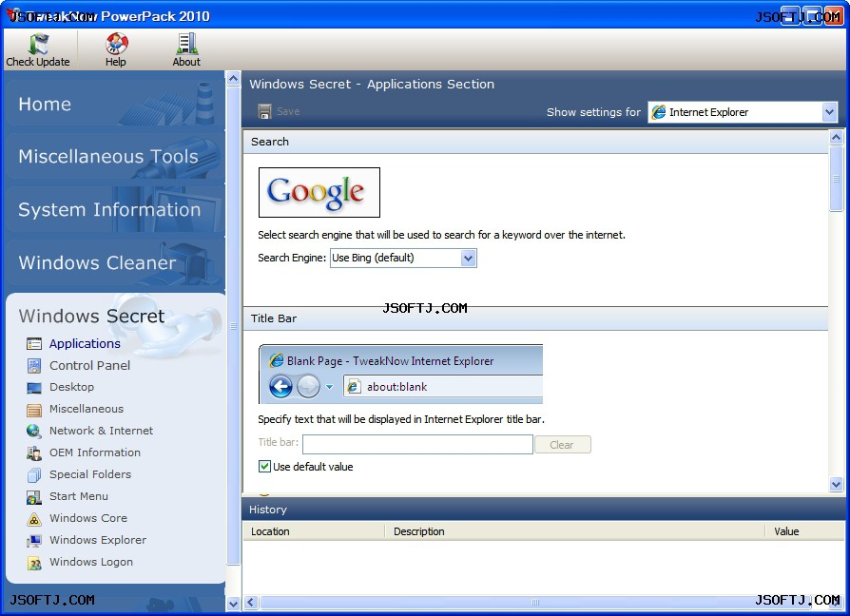Click the Desktop monitor icon in sidebar
The width and height of the screenshot is (850, 616).
click(34, 387)
